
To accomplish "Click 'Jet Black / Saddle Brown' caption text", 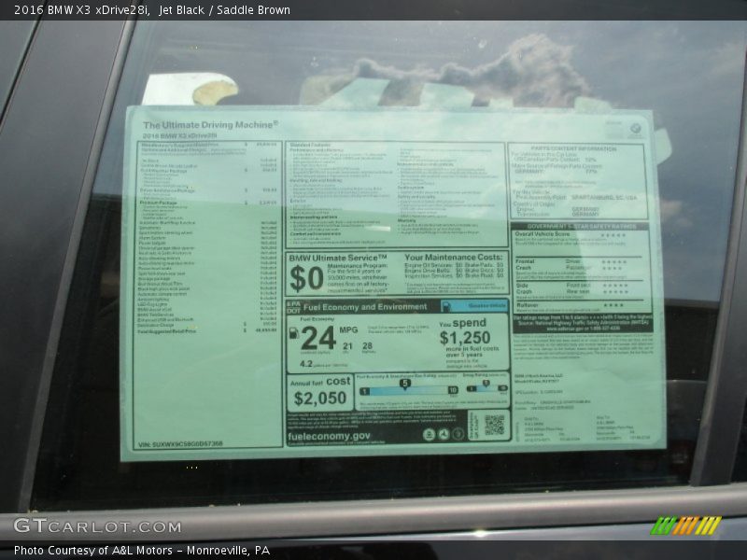I will coord(224,9).
